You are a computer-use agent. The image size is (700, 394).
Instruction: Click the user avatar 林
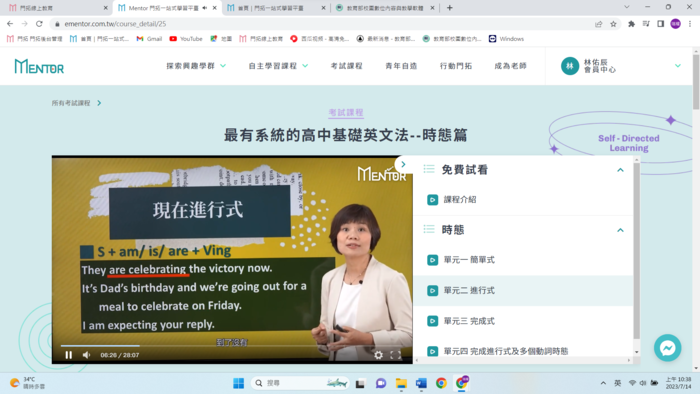(570, 66)
